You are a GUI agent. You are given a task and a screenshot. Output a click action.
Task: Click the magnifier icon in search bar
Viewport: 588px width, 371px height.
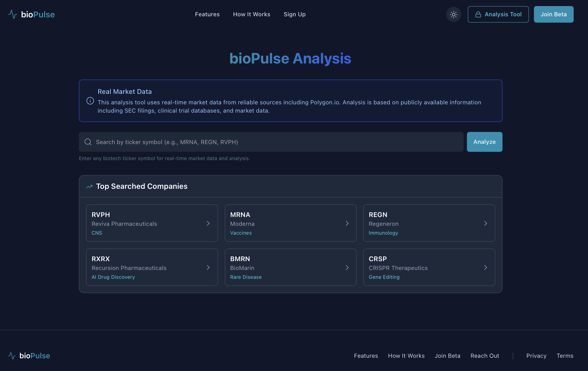[x=88, y=142]
